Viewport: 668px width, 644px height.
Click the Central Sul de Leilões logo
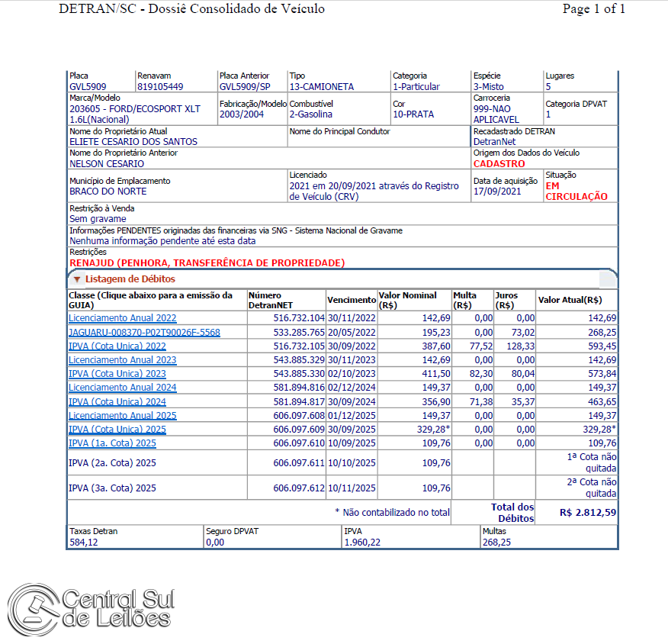92,610
